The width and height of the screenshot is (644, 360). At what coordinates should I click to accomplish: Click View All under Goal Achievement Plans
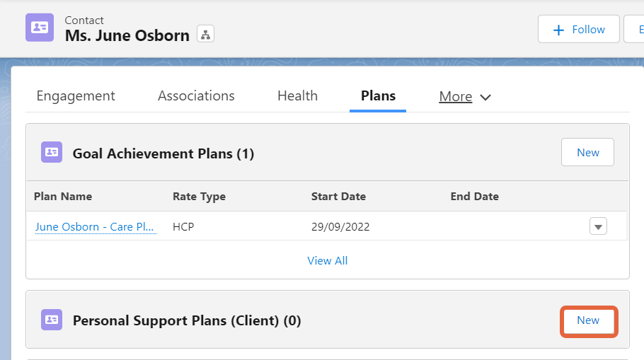tap(328, 261)
